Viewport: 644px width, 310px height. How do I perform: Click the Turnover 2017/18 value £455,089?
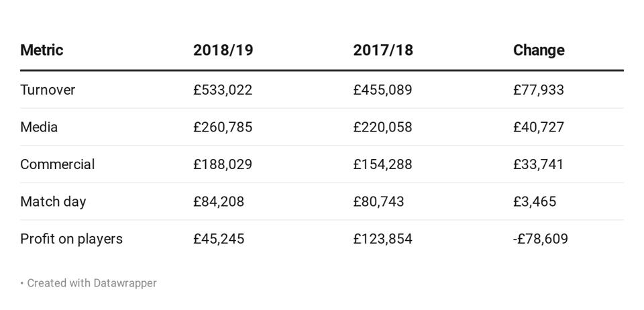point(382,90)
